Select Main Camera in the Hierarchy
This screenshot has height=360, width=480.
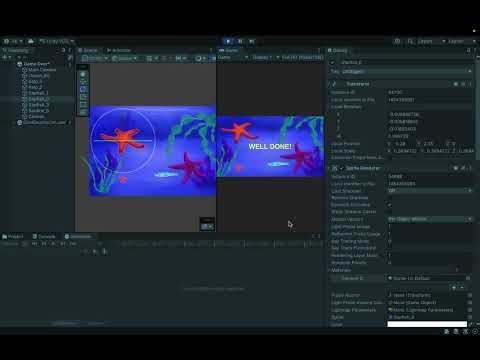coord(39,70)
